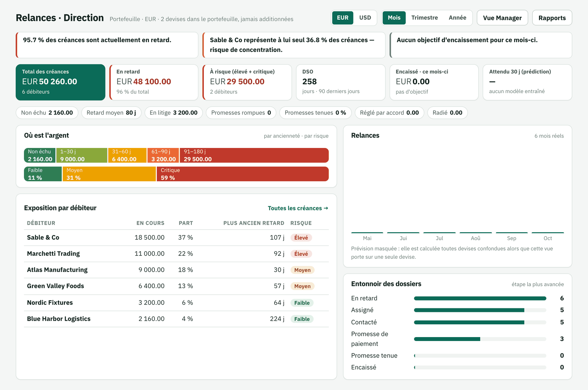This screenshot has height=390, width=588.
Task: Click the En litige 3 200.00 chip
Action: point(173,113)
